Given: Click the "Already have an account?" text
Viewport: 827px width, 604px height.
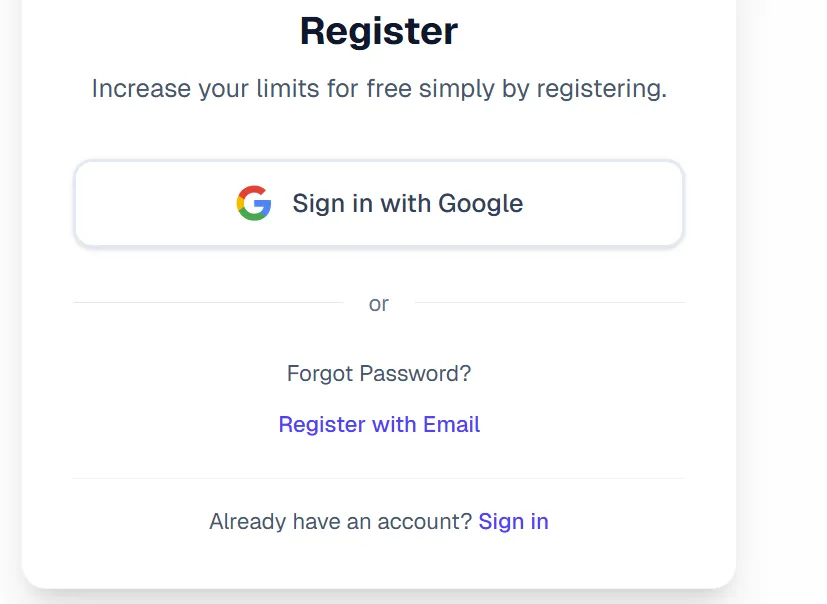Looking at the screenshot, I should (340, 521).
